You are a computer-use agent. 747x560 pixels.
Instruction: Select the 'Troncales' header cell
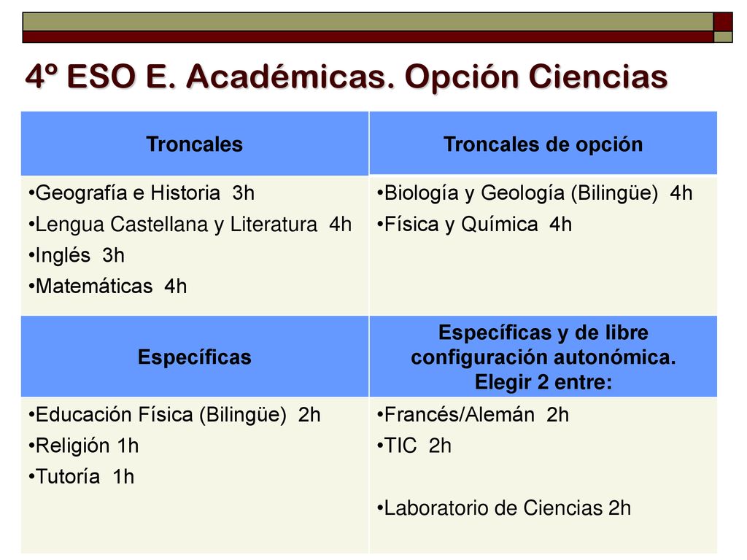tap(195, 144)
